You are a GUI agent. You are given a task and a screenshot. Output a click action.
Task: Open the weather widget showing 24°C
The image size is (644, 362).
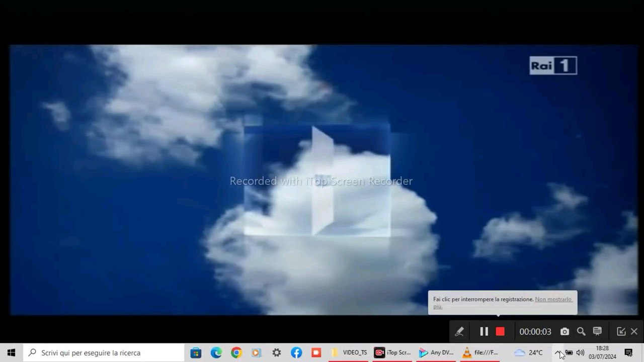point(528,352)
